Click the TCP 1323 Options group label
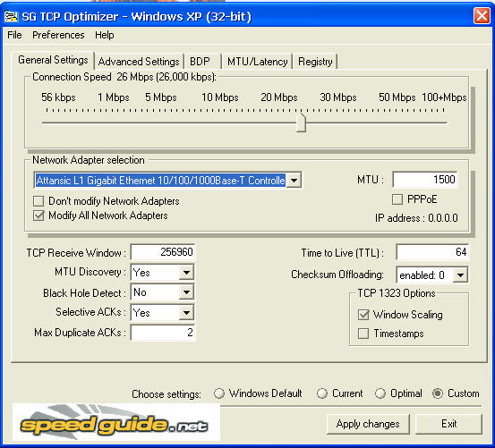The width and height of the screenshot is (495, 448). 397,293
